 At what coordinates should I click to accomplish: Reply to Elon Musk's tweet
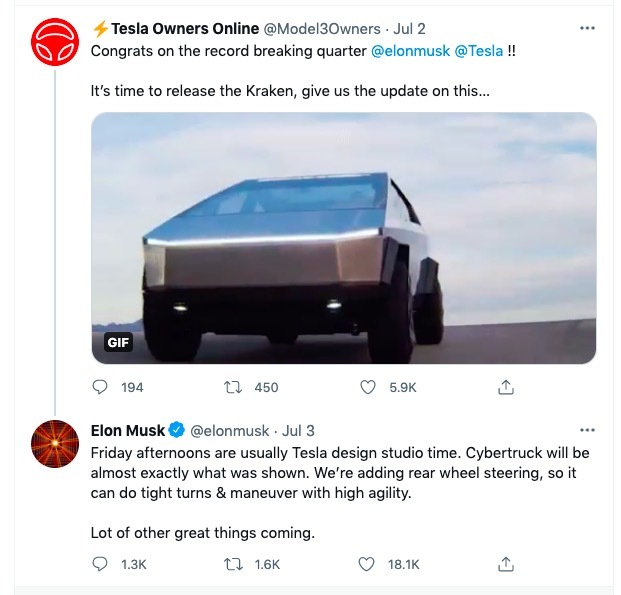click(100, 564)
